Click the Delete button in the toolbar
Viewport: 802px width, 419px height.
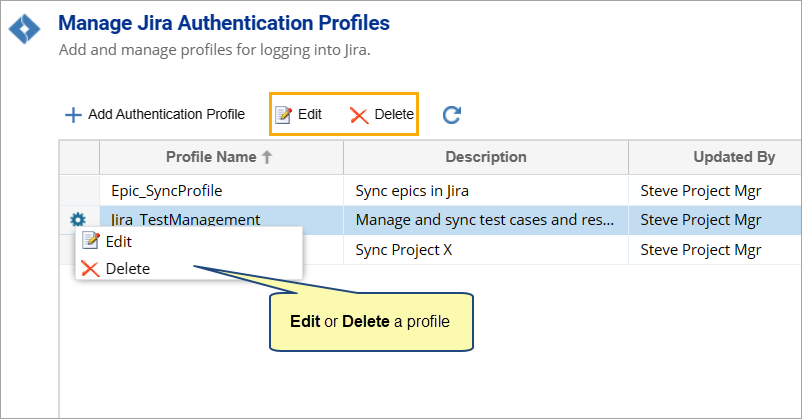point(382,114)
